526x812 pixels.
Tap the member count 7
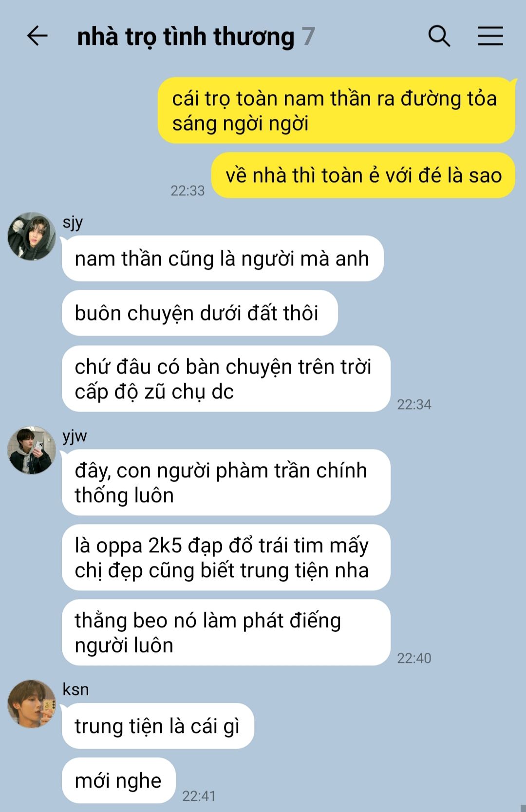[x=308, y=37]
